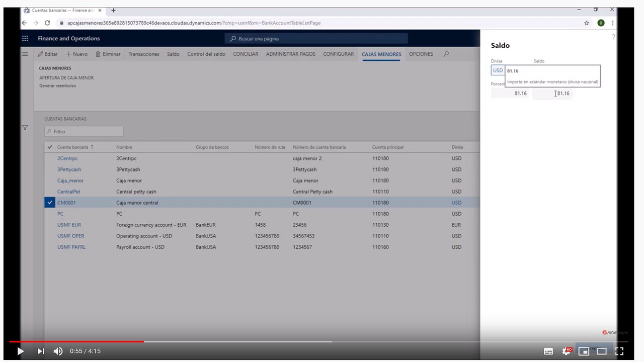Open the app launcher waffle icon

click(x=25, y=38)
